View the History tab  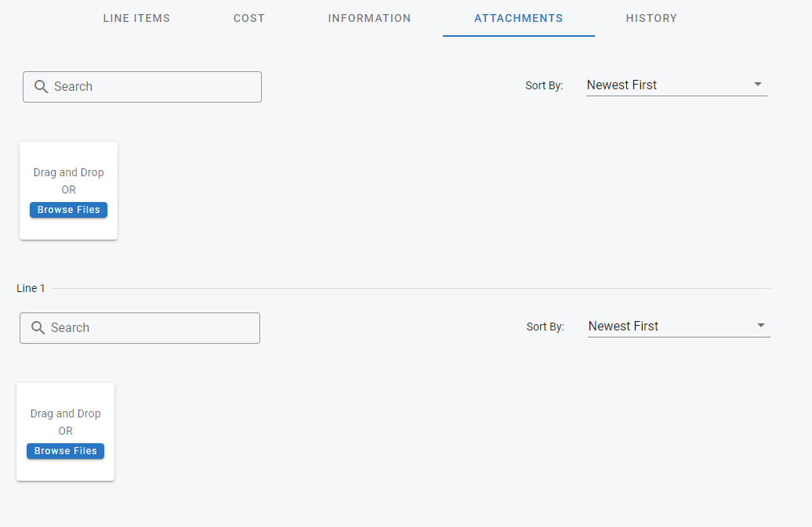click(651, 18)
